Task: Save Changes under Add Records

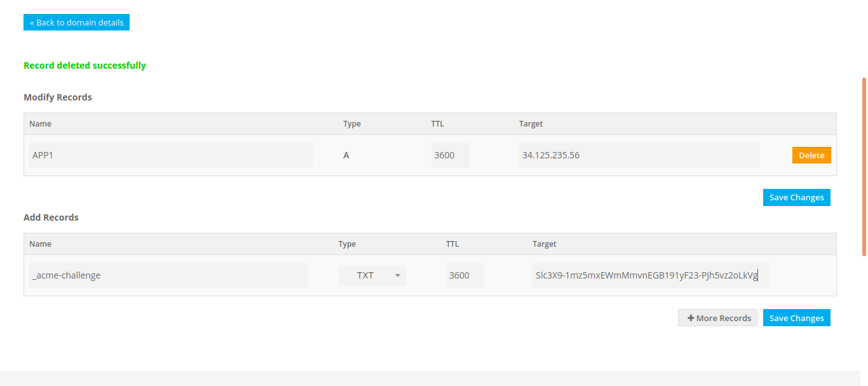Action: click(796, 318)
